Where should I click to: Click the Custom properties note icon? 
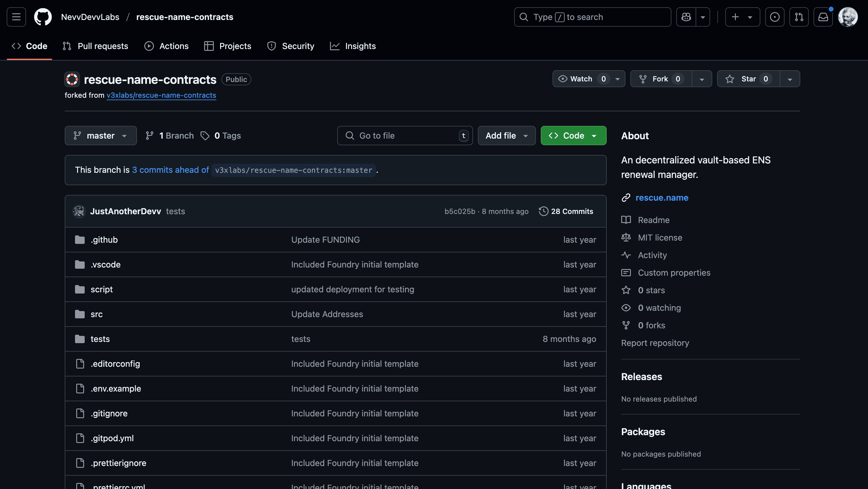[626, 273]
